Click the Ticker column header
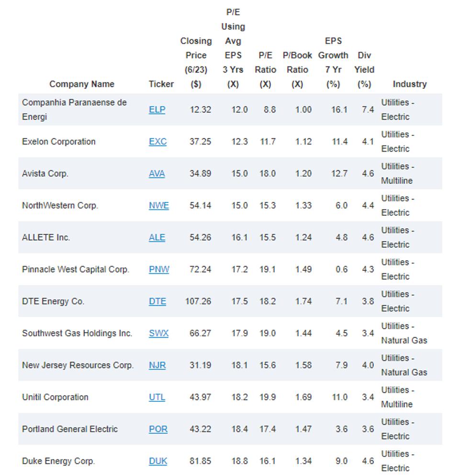The height and width of the screenshot is (476, 459). tap(161, 84)
